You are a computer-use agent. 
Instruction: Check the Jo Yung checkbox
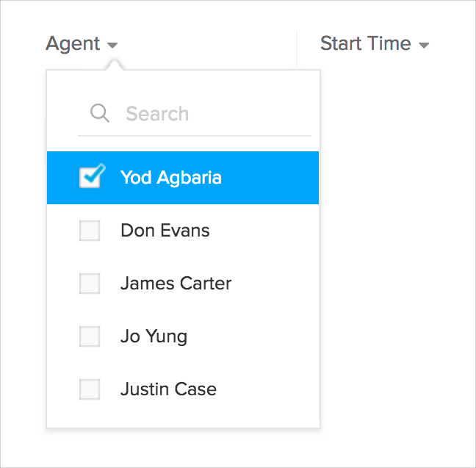[x=90, y=336]
